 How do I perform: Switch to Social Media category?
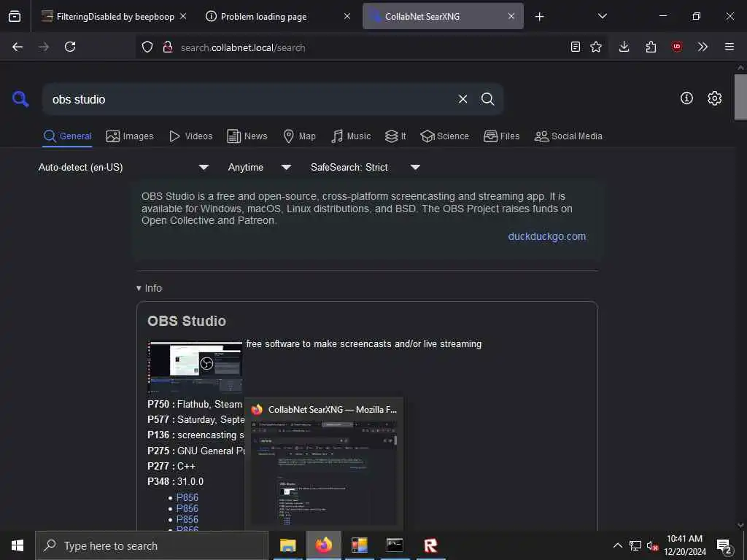click(568, 136)
